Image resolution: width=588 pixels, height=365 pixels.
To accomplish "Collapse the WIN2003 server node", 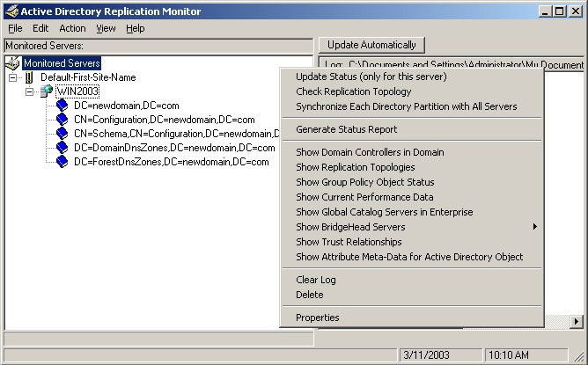I will click(29, 91).
